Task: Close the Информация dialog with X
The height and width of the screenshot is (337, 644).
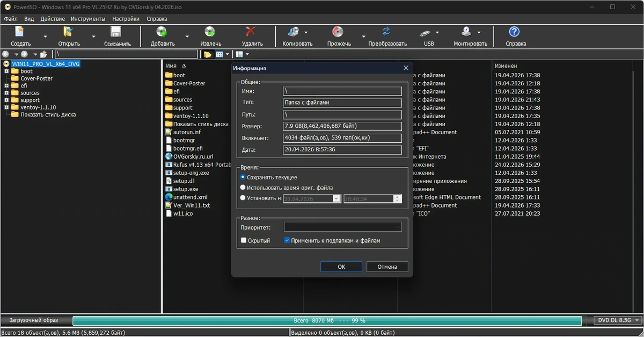Action: coord(406,68)
